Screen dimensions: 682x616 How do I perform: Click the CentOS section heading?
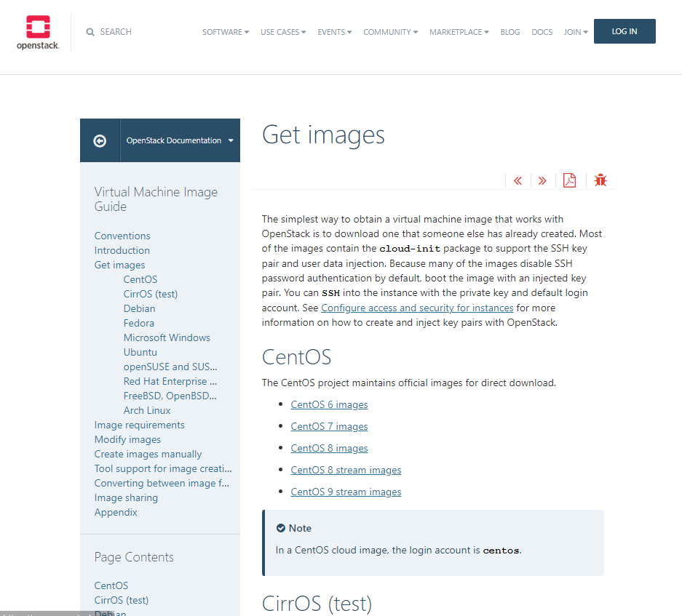click(296, 357)
